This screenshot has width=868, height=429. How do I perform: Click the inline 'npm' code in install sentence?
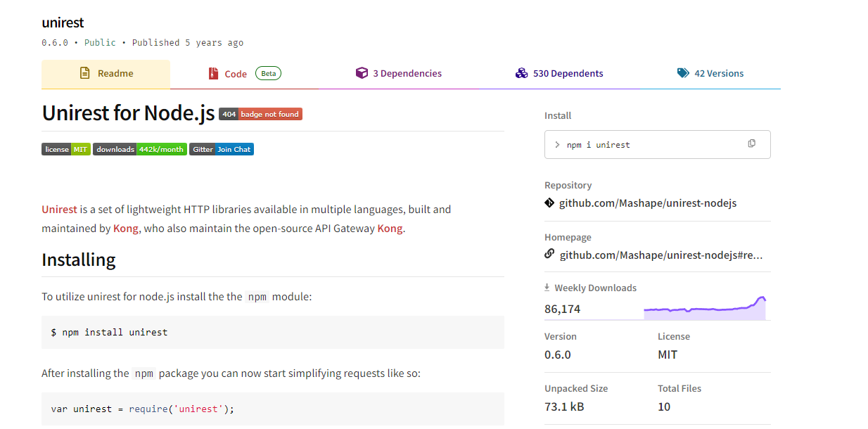click(257, 297)
